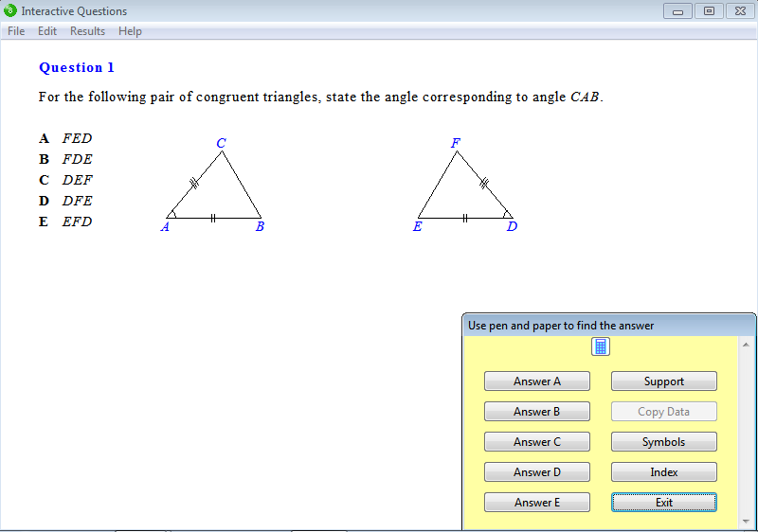Click the panel scrollbar down arrow
Viewport: 758px width, 532px height.
[x=746, y=522]
